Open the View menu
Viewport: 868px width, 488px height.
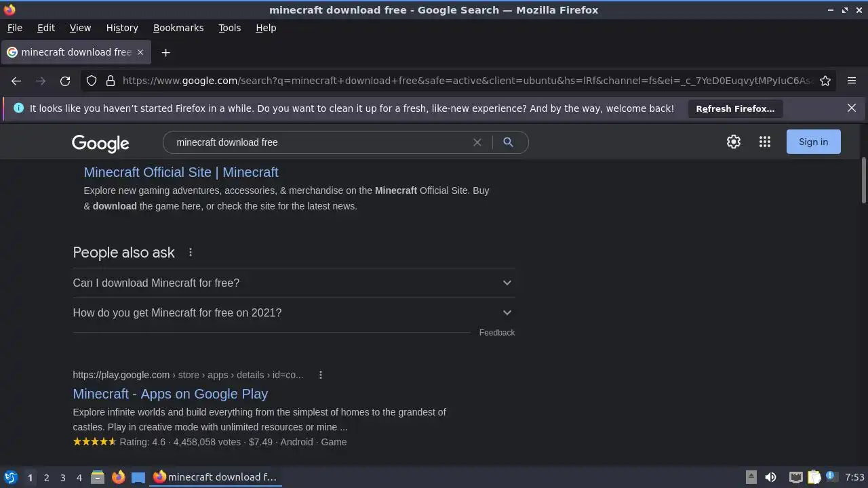click(80, 28)
